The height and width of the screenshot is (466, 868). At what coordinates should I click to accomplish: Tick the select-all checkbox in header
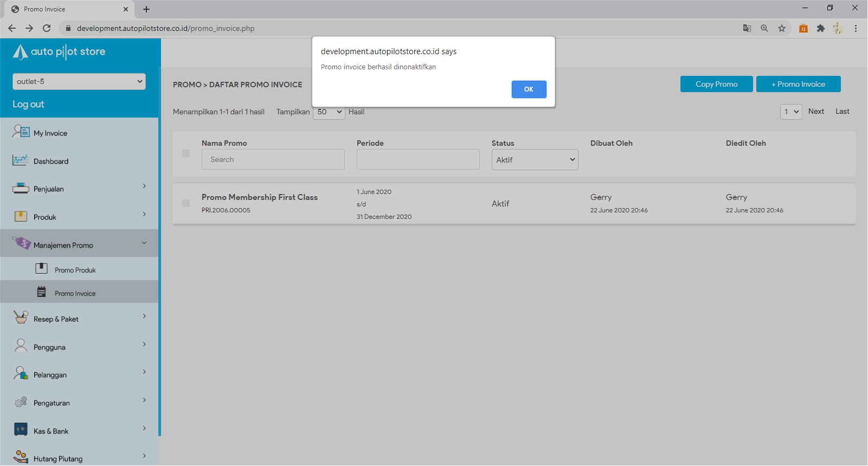point(186,153)
